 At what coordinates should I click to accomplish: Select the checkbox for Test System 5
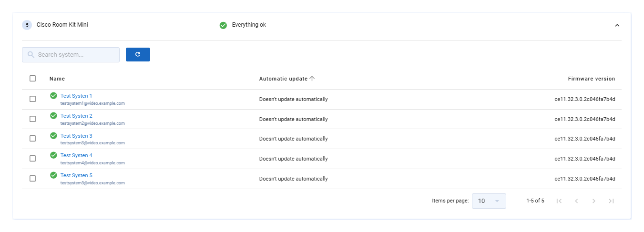point(32,179)
